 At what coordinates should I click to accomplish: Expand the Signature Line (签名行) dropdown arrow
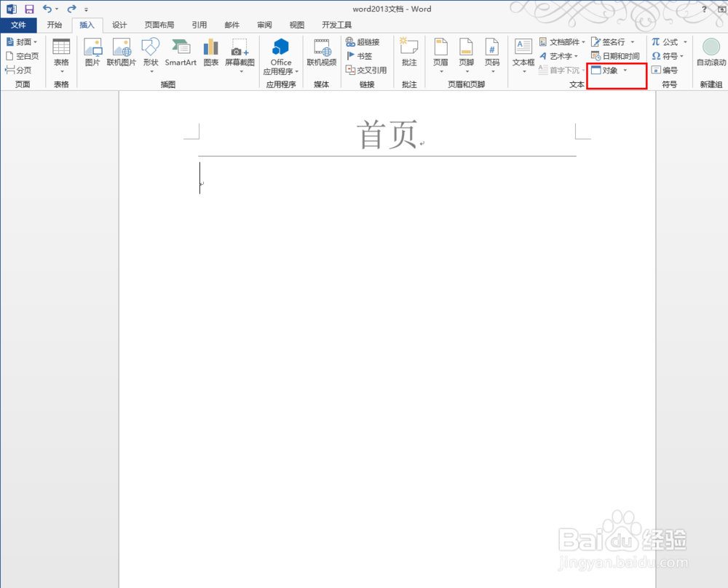(633, 41)
